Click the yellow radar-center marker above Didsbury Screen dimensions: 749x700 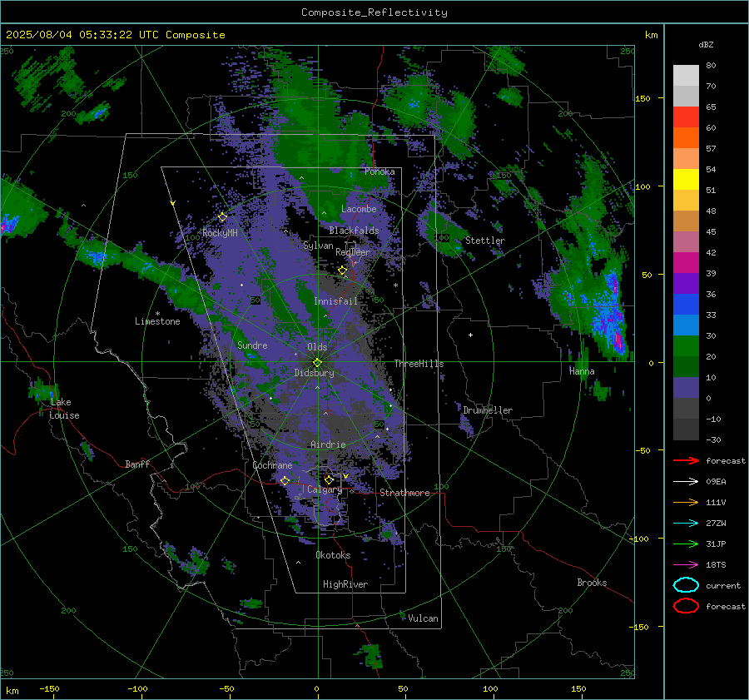317,363
